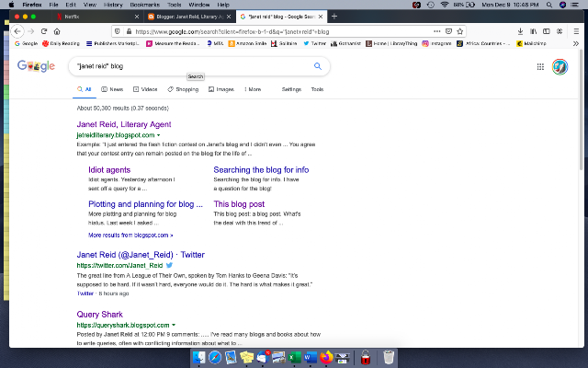Image resolution: width=588 pixels, height=368 pixels.
Task: Bookmark this page with the star icon
Action: (x=460, y=31)
